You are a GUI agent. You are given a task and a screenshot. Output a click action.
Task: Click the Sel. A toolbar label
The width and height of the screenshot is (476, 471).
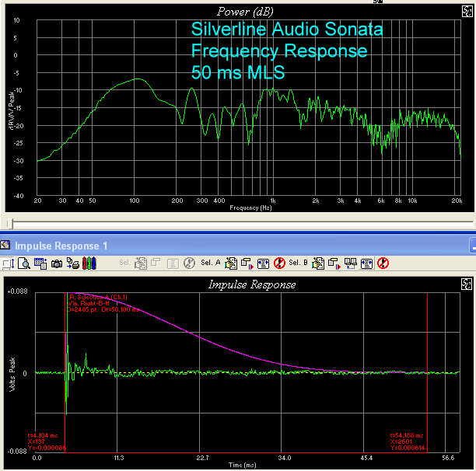tap(211, 263)
